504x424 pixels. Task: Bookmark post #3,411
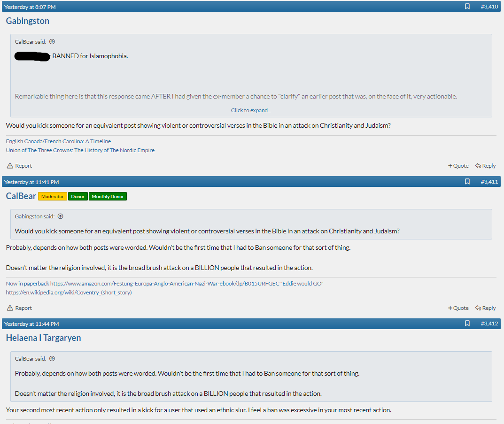[467, 182]
